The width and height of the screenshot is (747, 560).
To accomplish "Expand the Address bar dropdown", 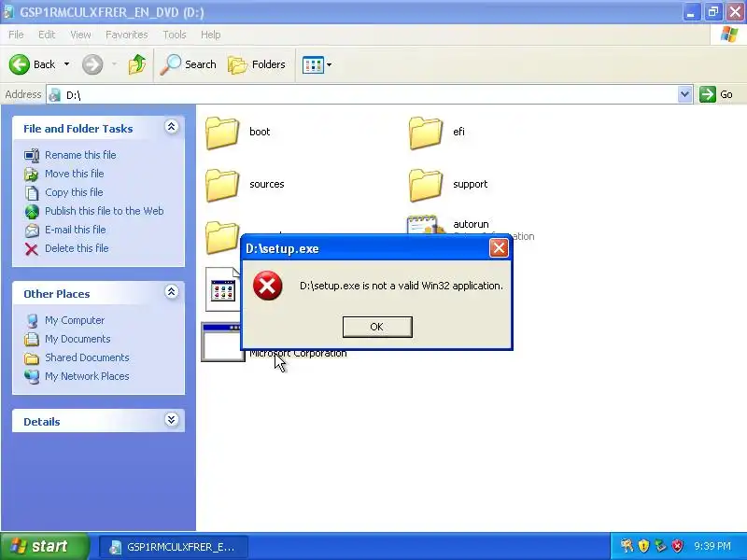I will tap(684, 94).
